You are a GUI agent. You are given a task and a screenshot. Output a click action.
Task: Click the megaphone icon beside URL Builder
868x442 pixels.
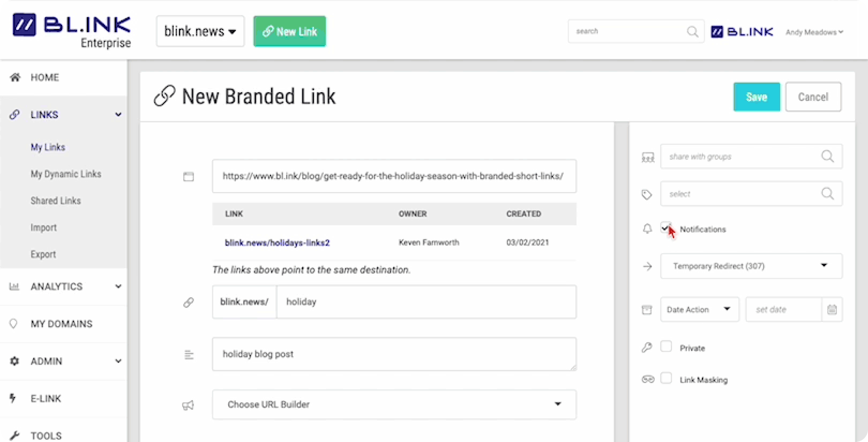[x=188, y=405]
